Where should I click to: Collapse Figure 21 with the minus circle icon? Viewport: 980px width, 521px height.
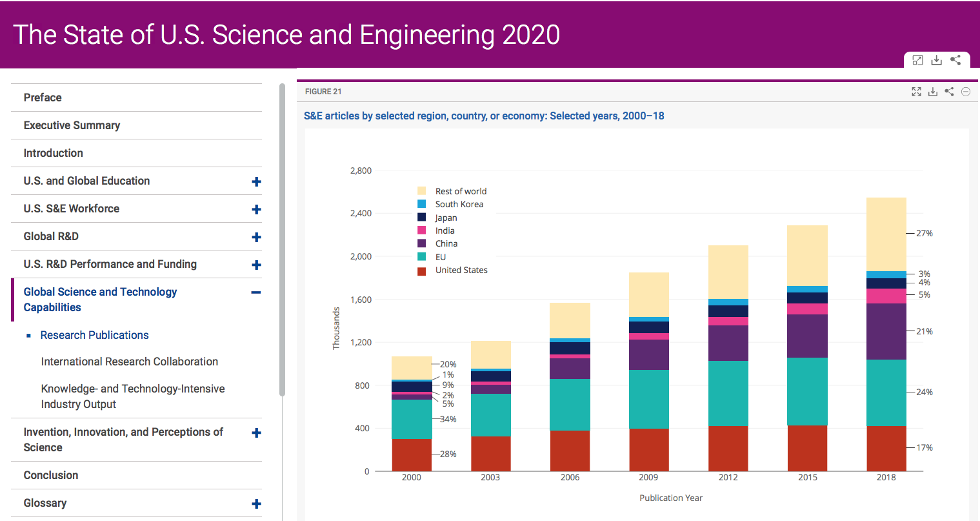pos(966,92)
